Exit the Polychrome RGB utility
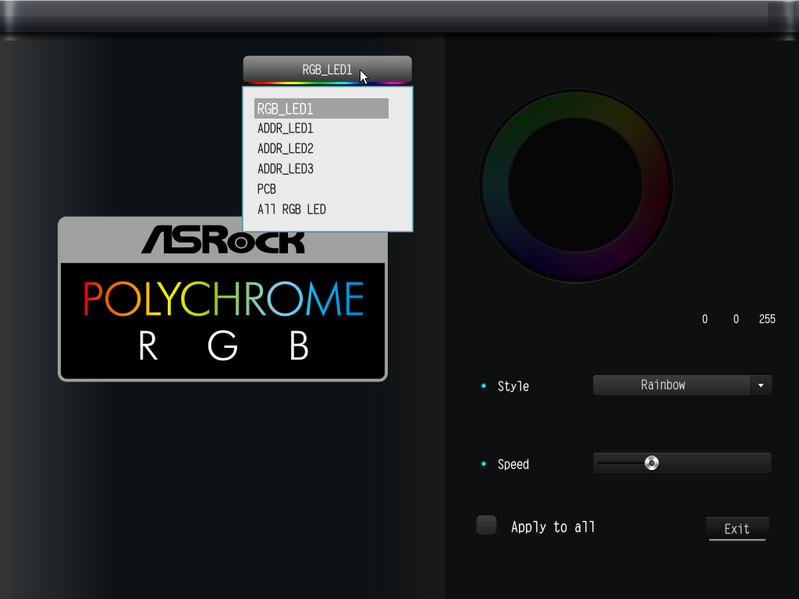Viewport: 799px width, 599px height. pos(737,529)
